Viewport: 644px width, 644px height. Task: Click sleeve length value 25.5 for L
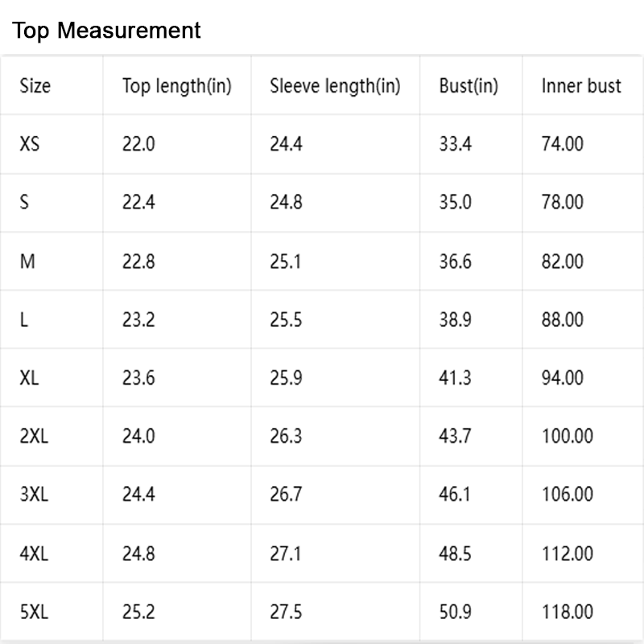click(x=286, y=320)
